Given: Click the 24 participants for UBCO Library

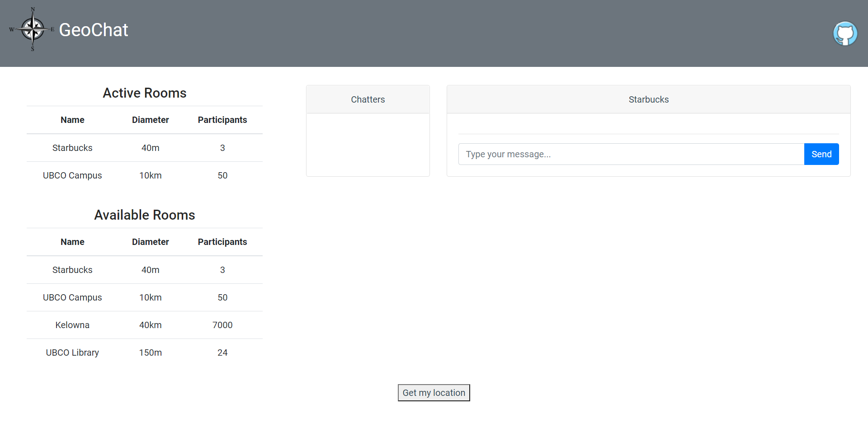Looking at the screenshot, I should (222, 352).
